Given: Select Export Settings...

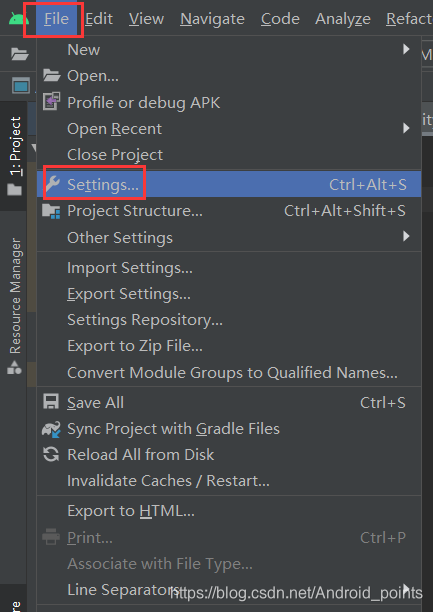Looking at the screenshot, I should click(x=229, y=294).
